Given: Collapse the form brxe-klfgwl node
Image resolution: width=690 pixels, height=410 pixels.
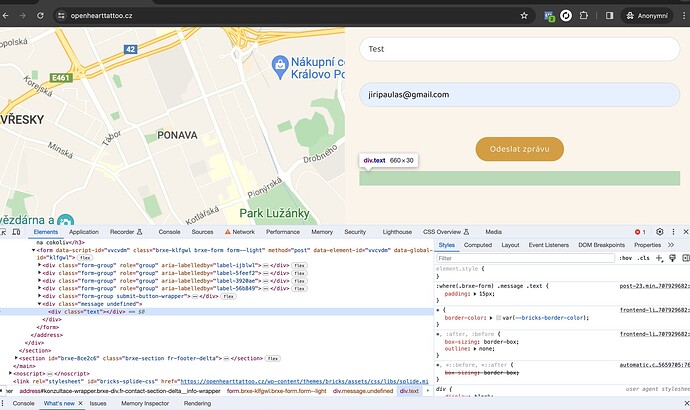Looking at the screenshot, I should (33, 250).
